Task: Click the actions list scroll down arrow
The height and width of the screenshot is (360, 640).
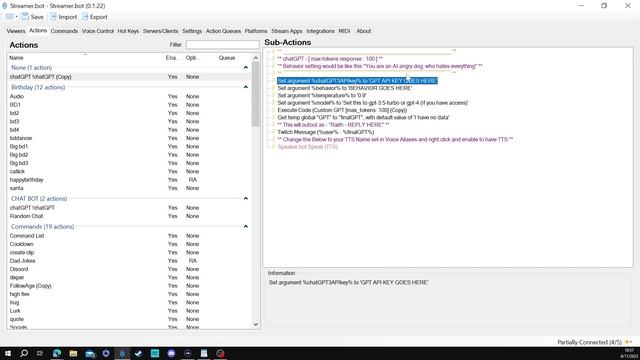Action: (x=256, y=324)
